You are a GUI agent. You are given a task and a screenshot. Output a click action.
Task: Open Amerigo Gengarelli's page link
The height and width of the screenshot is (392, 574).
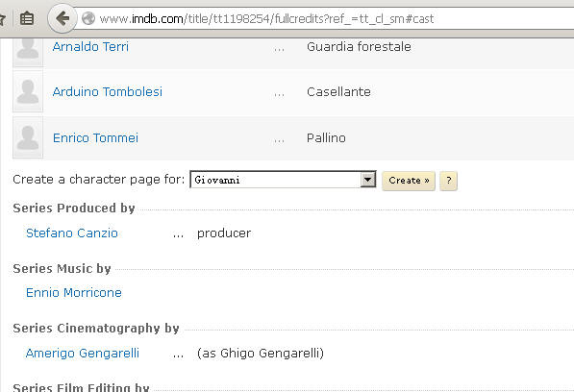pyautogui.click(x=83, y=353)
